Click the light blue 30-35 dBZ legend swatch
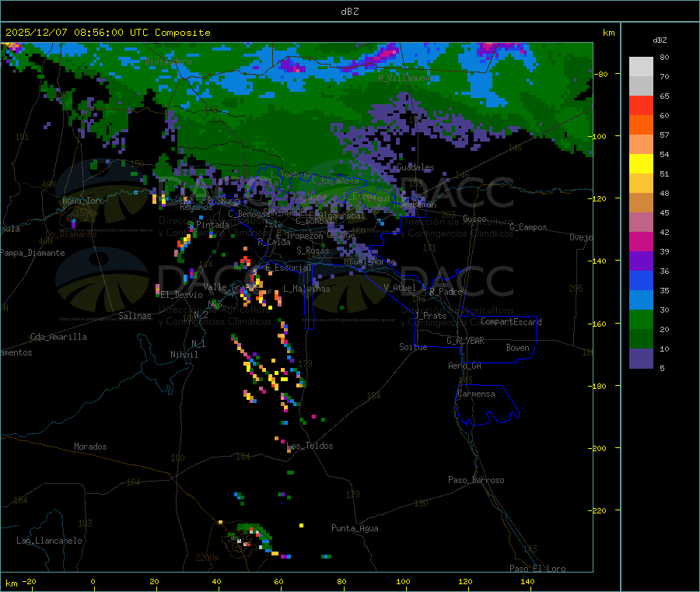Screen dimensions: 700x592 [641, 300]
